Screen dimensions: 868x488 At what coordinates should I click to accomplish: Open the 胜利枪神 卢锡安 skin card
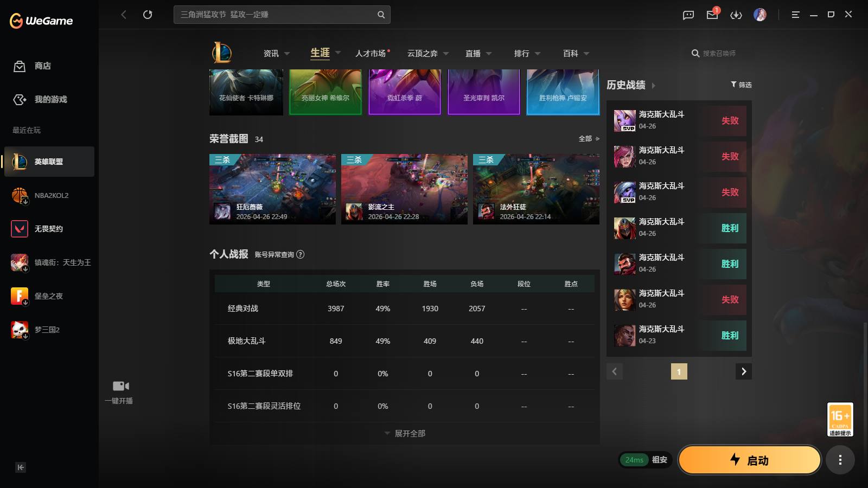point(563,92)
